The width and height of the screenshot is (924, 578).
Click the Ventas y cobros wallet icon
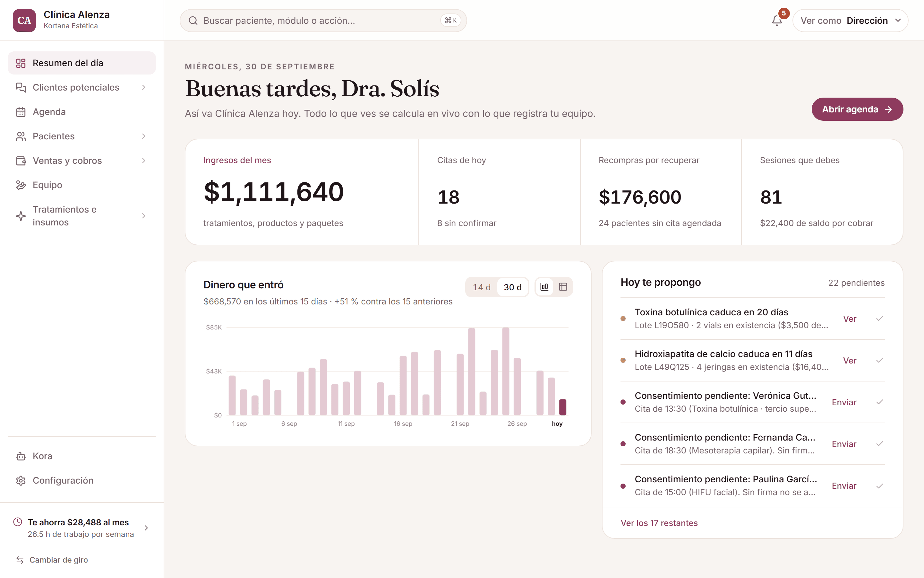pyautogui.click(x=21, y=161)
